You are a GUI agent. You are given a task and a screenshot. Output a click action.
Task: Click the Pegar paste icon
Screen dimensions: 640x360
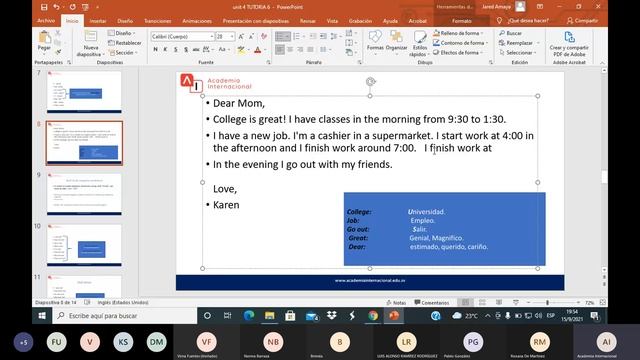point(44,38)
